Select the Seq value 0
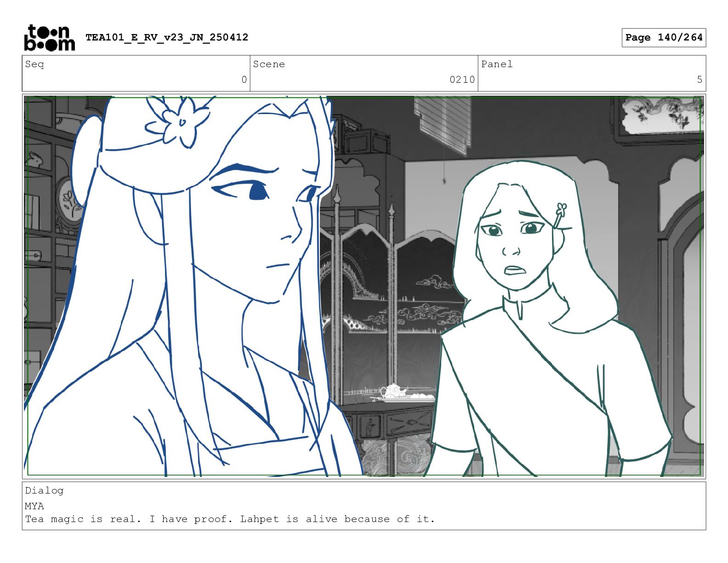The height and width of the screenshot is (563, 728). tap(244, 80)
